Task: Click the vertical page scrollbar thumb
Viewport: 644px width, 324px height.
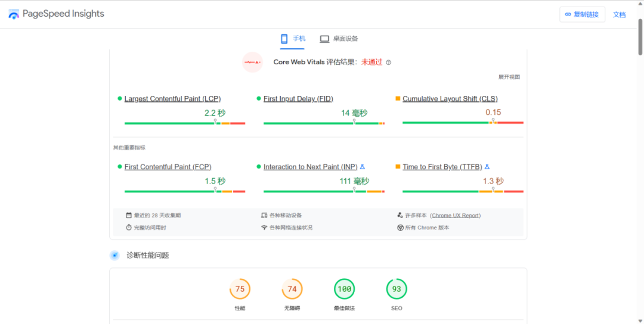Action: tap(640, 37)
